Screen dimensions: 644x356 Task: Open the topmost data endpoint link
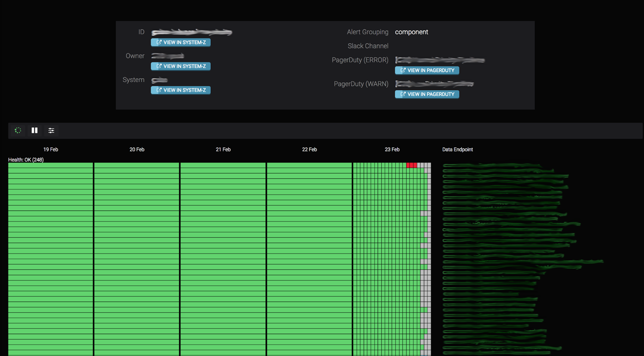pyautogui.click(x=492, y=166)
